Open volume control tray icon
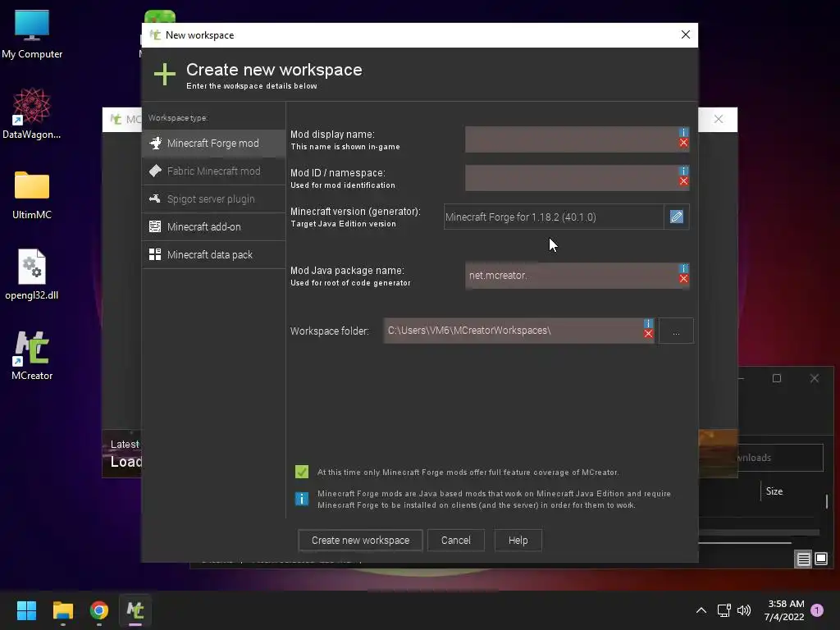 point(743,610)
